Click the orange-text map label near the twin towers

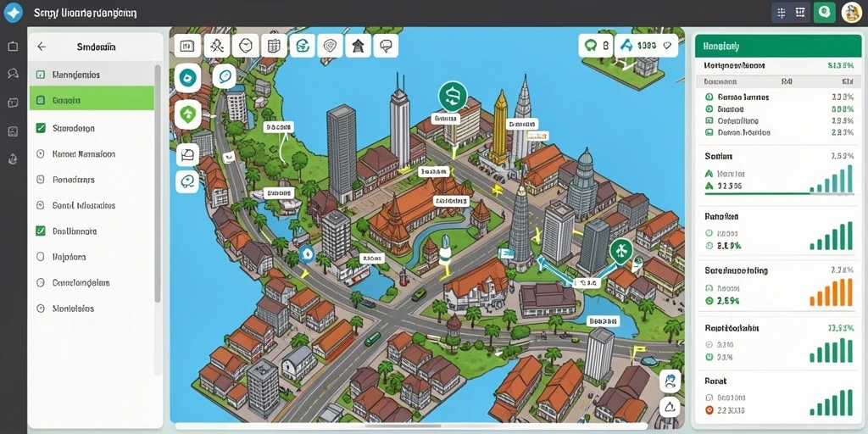pyautogui.click(x=537, y=136)
